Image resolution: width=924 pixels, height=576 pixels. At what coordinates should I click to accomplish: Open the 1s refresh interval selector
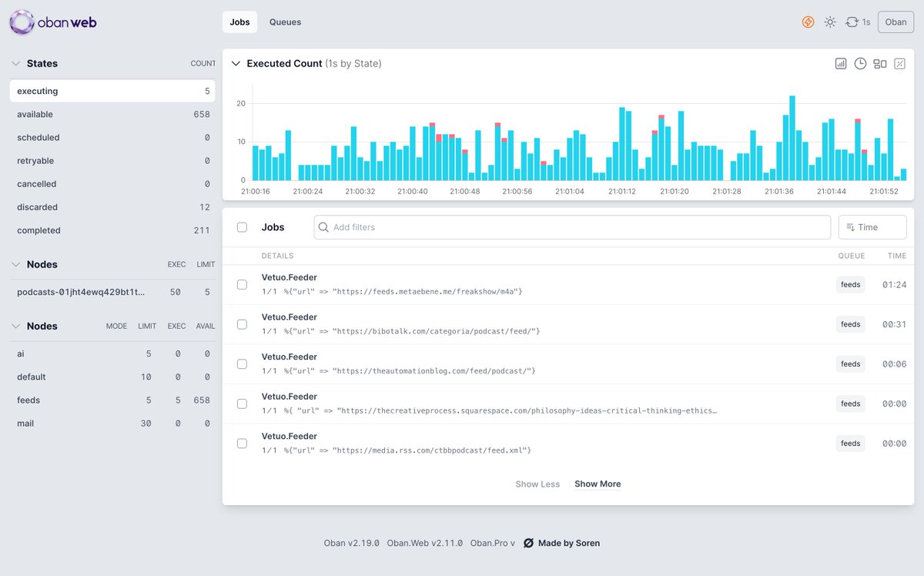coord(858,22)
